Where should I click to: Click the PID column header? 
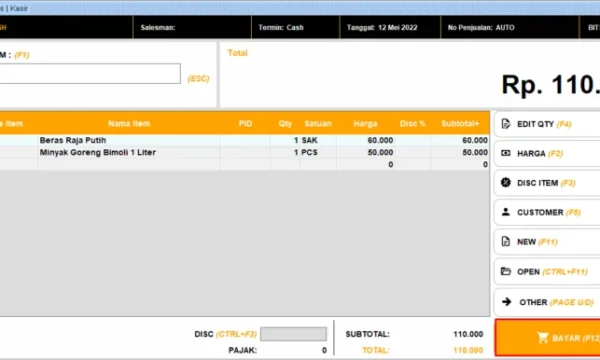(245, 124)
